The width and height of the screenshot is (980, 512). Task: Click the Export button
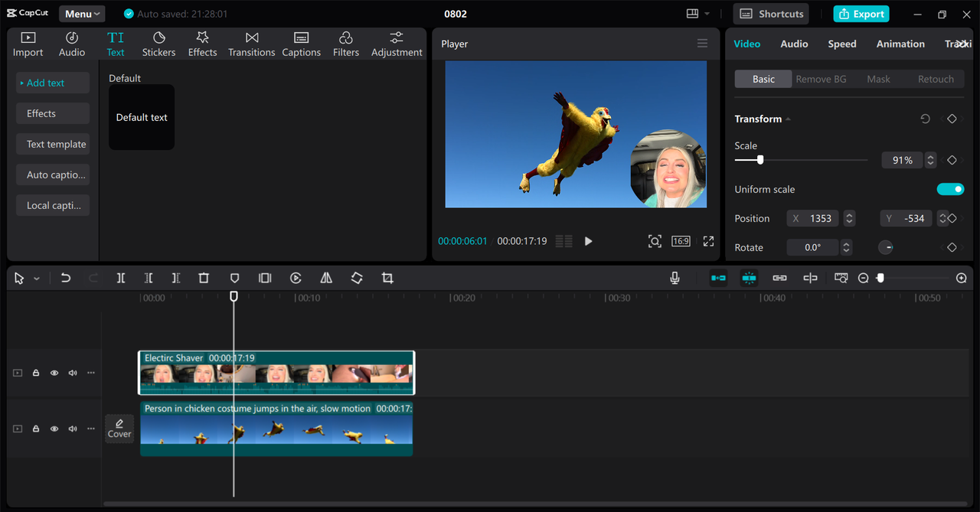[x=861, y=14]
